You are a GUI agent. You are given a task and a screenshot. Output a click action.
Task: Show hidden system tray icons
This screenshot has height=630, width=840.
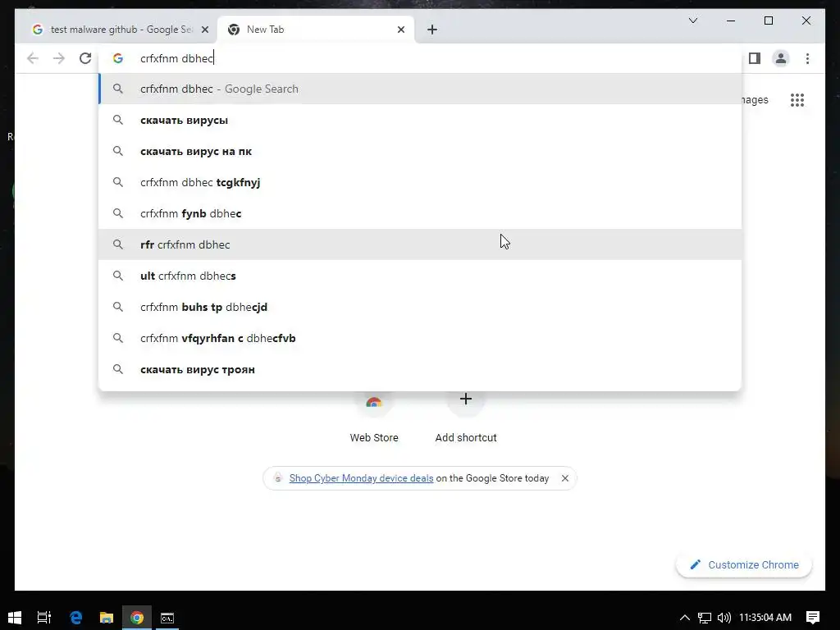click(x=685, y=618)
